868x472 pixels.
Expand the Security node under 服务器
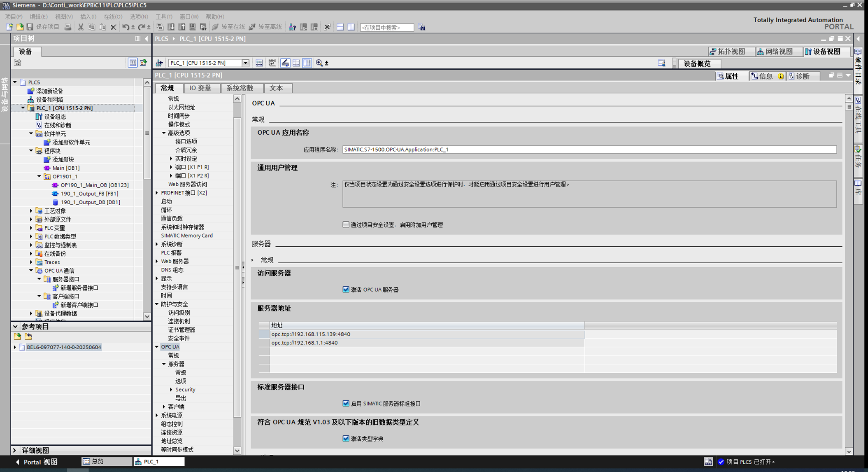[171, 390]
